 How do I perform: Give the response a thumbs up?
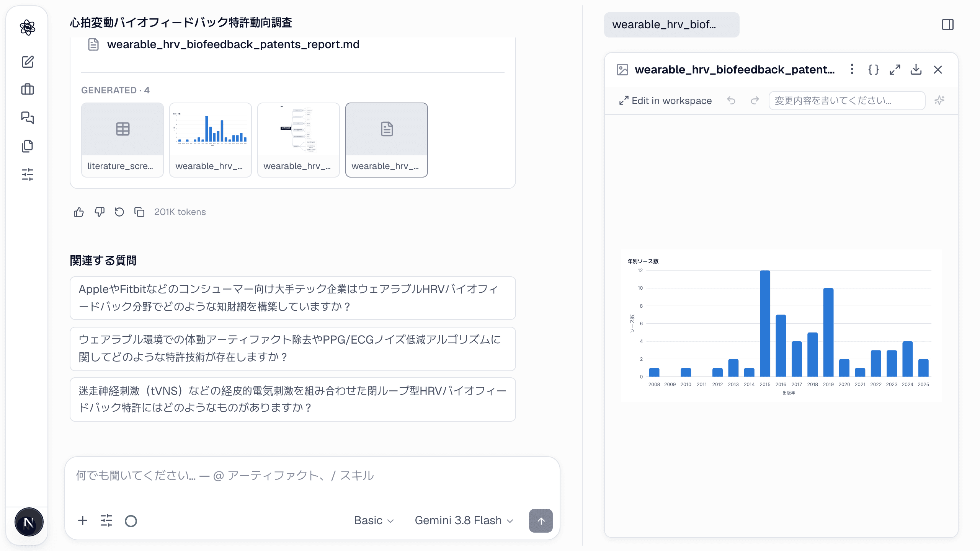point(79,212)
